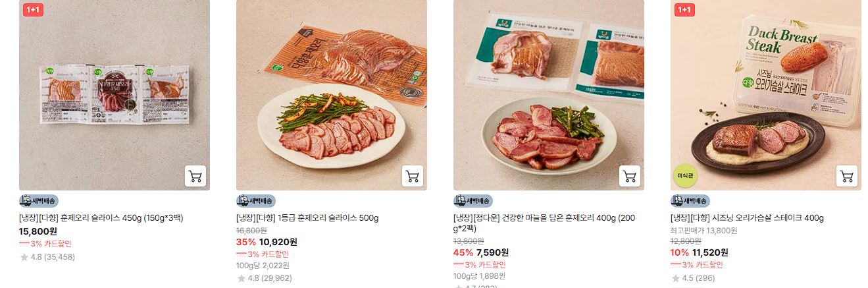Click 새벽배송 badge under duck steak

pyautogui.click(x=690, y=201)
